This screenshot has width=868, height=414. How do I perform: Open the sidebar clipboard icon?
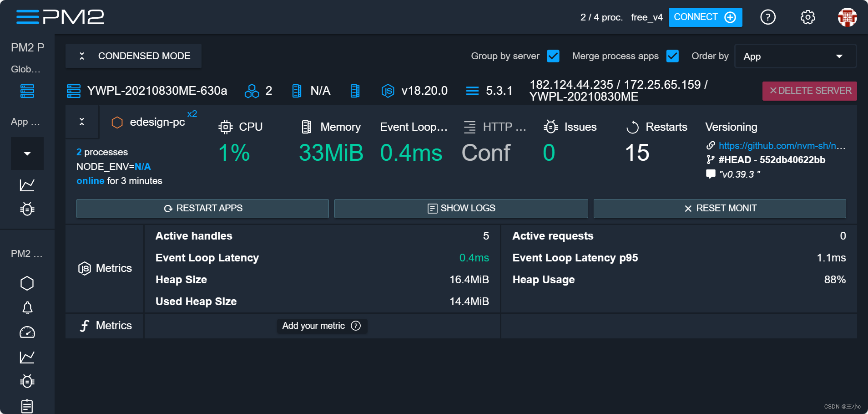[x=27, y=406]
